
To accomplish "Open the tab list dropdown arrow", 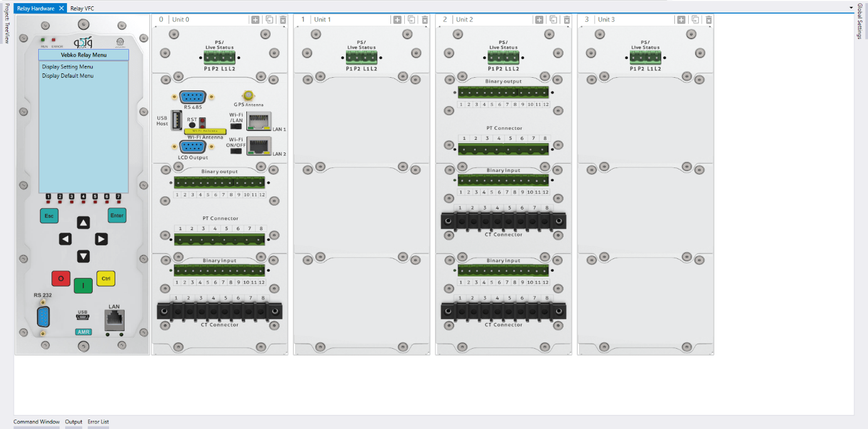I will point(851,8).
